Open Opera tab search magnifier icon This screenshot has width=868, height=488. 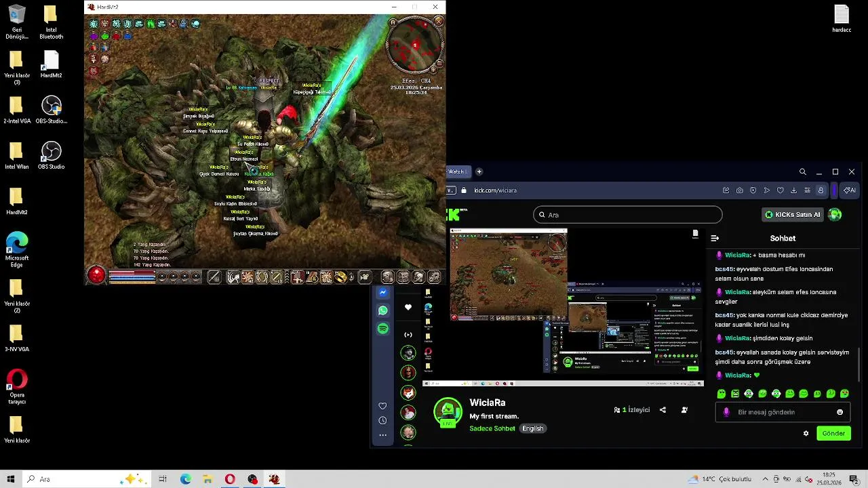[803, 172]
